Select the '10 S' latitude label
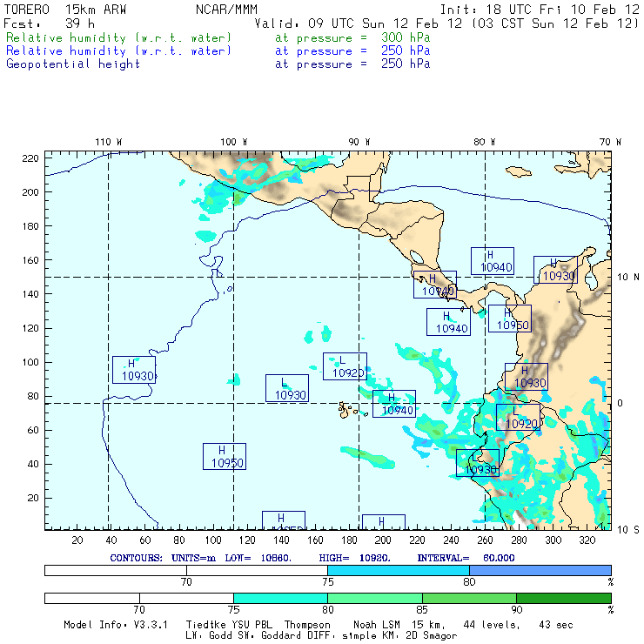This screenshot has height=644, width=644. click(628, 530)
